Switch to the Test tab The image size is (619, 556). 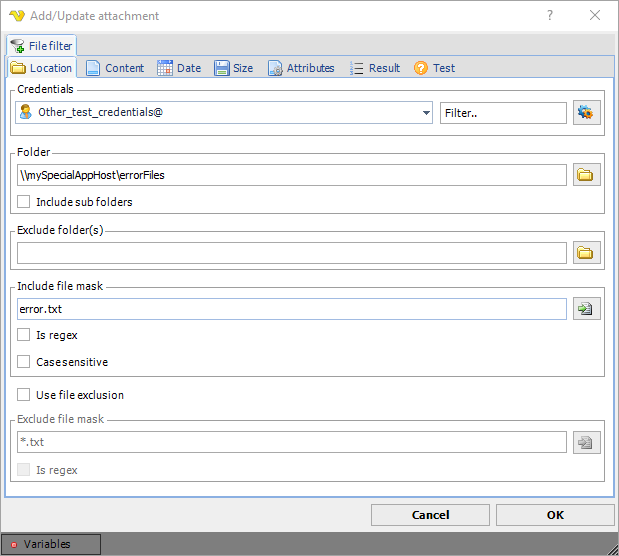click(434, 68)
